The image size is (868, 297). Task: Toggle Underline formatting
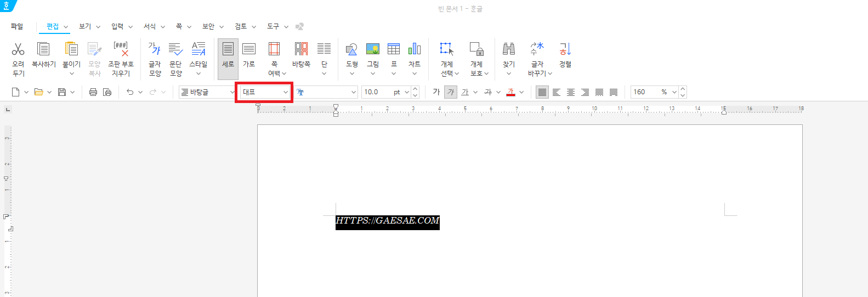tap(465, 92)
